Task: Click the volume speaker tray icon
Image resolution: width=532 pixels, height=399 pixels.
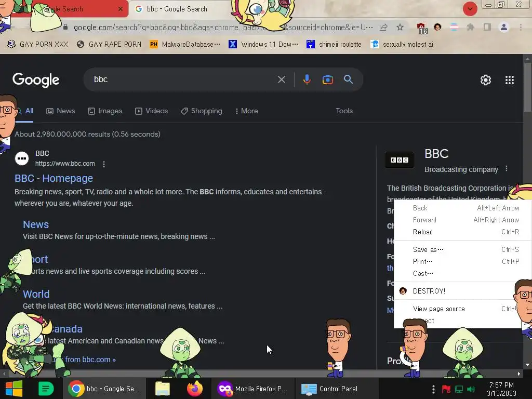Action: (x=471, y=389)
